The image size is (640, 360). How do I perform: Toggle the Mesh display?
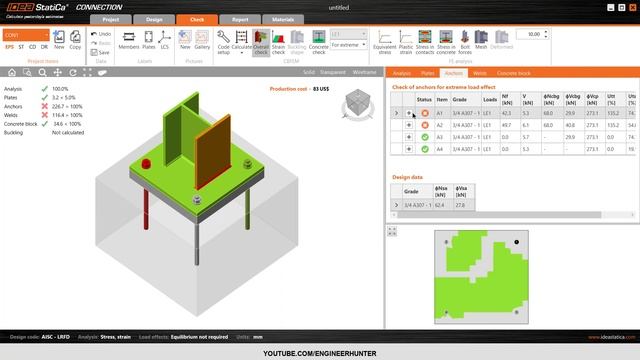[481, 40]
